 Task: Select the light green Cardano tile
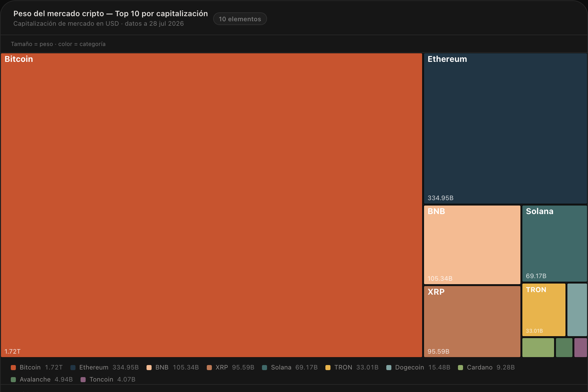(538, 348)
